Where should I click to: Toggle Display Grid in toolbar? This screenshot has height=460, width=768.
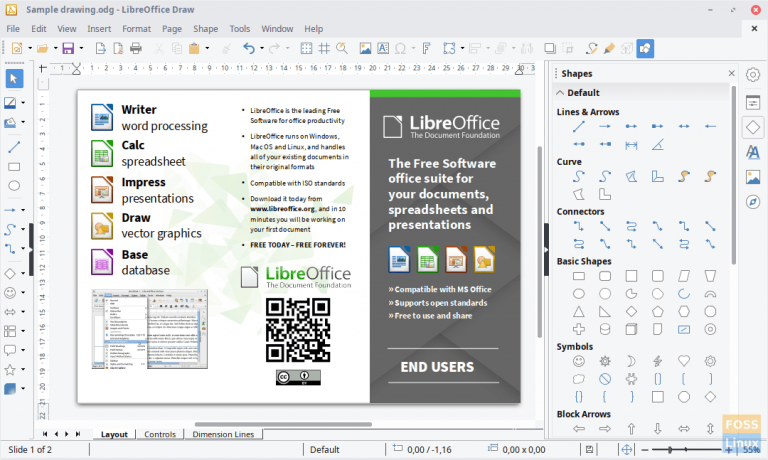tap(306, 48)
